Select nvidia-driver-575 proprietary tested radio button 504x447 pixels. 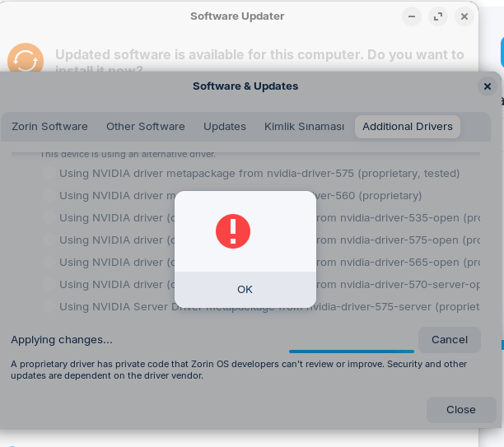point(49,173)
